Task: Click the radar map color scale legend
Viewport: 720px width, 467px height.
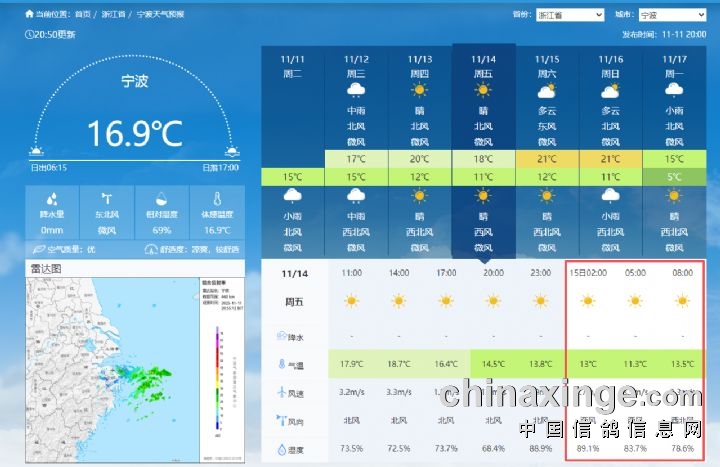Action: (218, 382)
